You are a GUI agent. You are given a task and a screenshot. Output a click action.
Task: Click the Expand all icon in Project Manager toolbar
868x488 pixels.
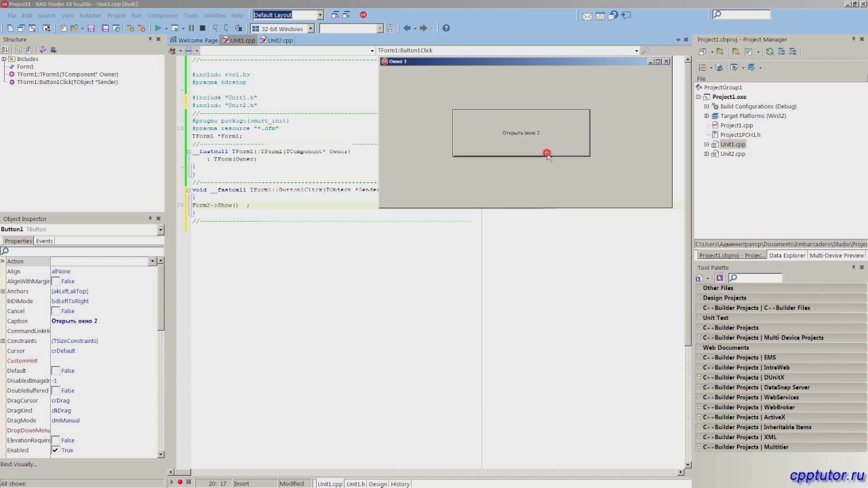781,52
